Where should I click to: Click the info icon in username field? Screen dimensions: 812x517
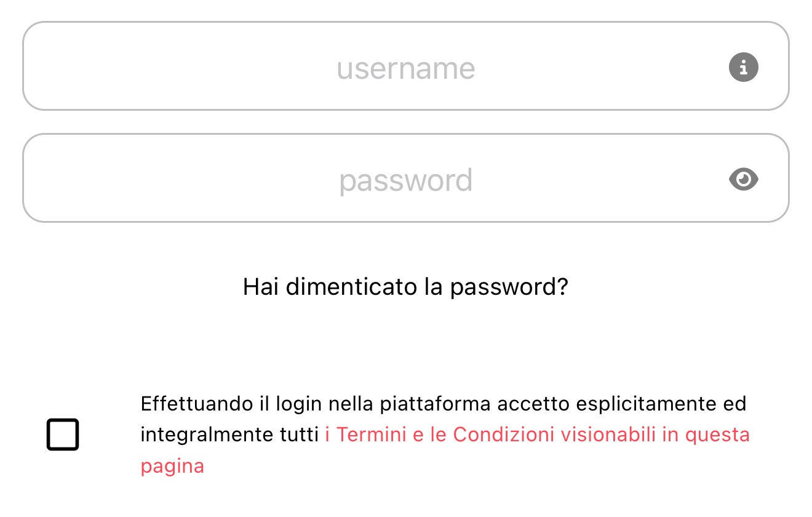[x=744, y=66]
